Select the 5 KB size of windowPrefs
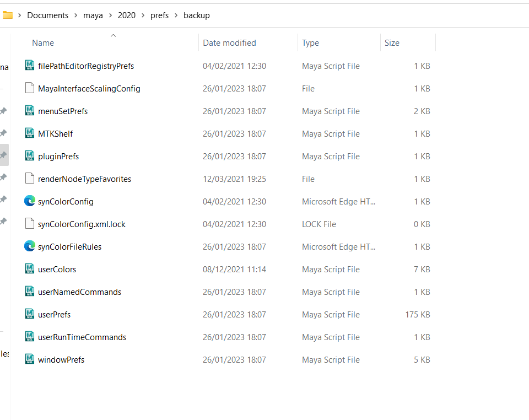The image size is (529, 420). 422,360
